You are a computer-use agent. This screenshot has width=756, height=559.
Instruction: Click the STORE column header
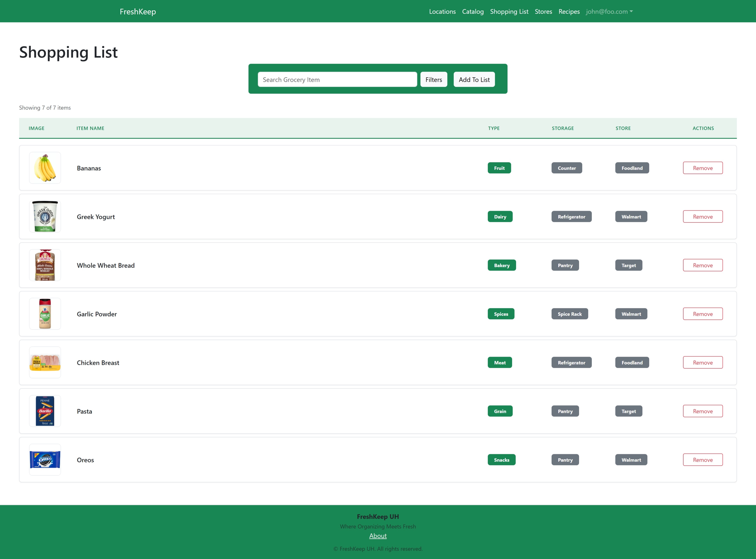623,128
